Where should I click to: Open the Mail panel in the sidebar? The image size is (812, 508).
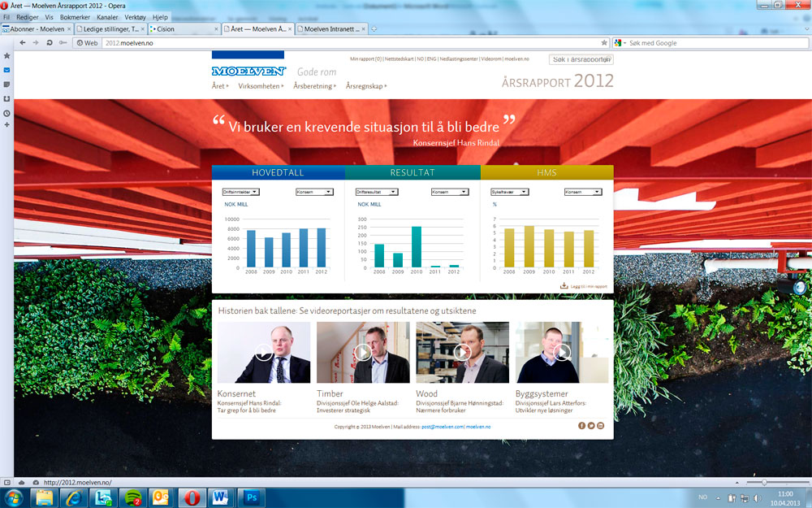click(7, 70)
